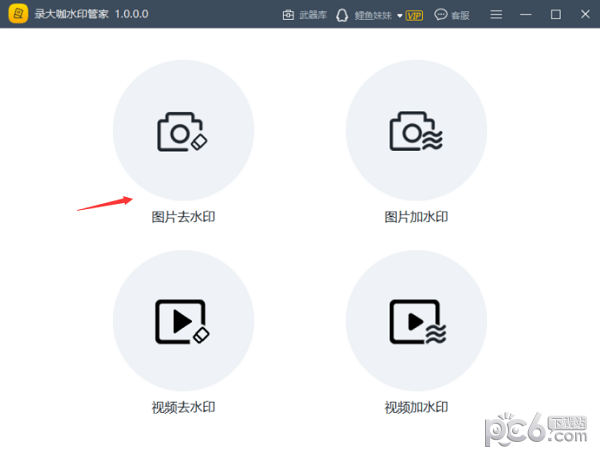Close the watermark manager window

pyautogui.click(x=585, y=14)
